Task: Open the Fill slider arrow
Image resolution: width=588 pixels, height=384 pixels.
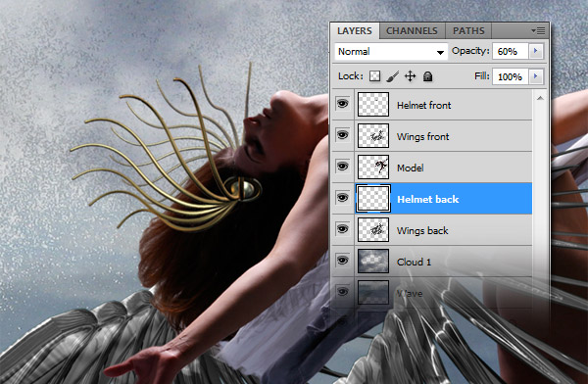Action: [535, 76]
